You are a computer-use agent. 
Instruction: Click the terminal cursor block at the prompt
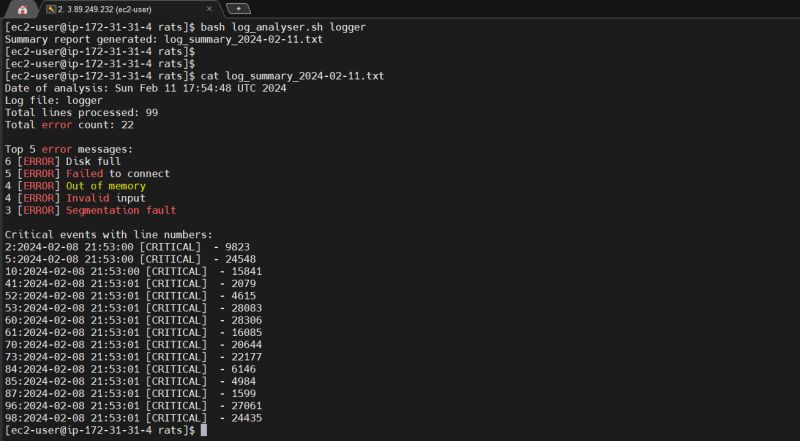coord(204,430)
